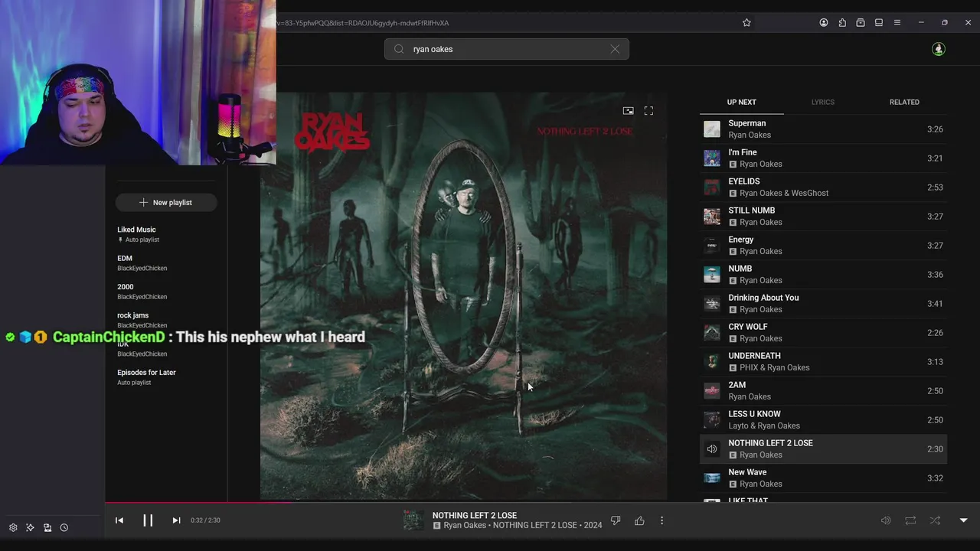Open the three-dot menu in the player bar

[x=662, y=521]
